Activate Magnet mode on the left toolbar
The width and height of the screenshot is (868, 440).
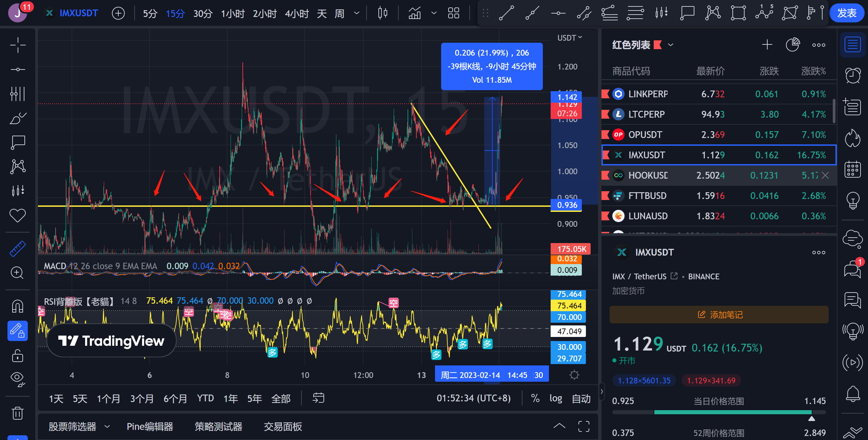pos(17,305)
